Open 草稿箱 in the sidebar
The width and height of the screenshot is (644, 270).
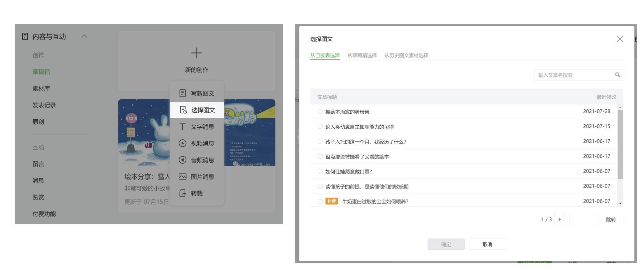(41, 72)
